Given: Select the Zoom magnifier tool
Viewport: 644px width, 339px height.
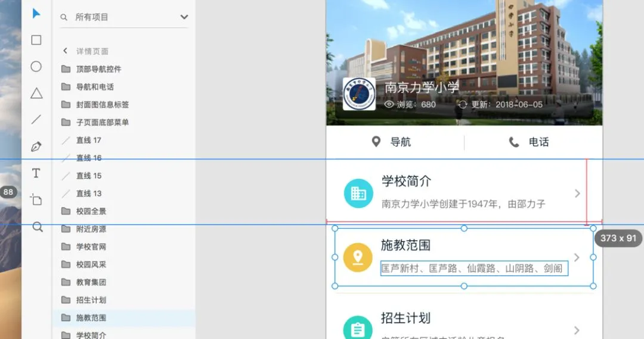Looking at the screenshot, I should (x=38, y=227).
